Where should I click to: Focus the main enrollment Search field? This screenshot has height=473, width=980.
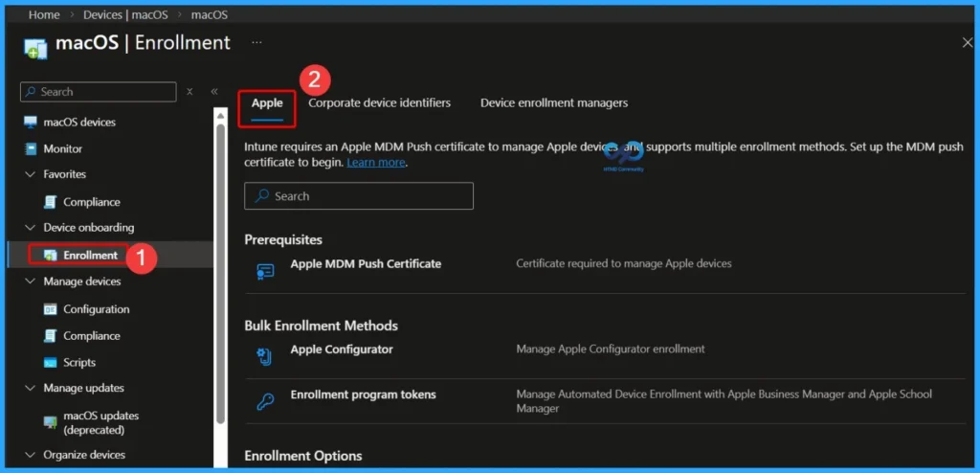coord(359,196)
